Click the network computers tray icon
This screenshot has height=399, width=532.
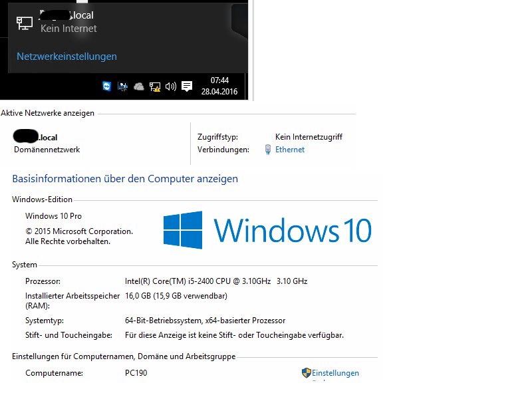[x=122, y=87]
